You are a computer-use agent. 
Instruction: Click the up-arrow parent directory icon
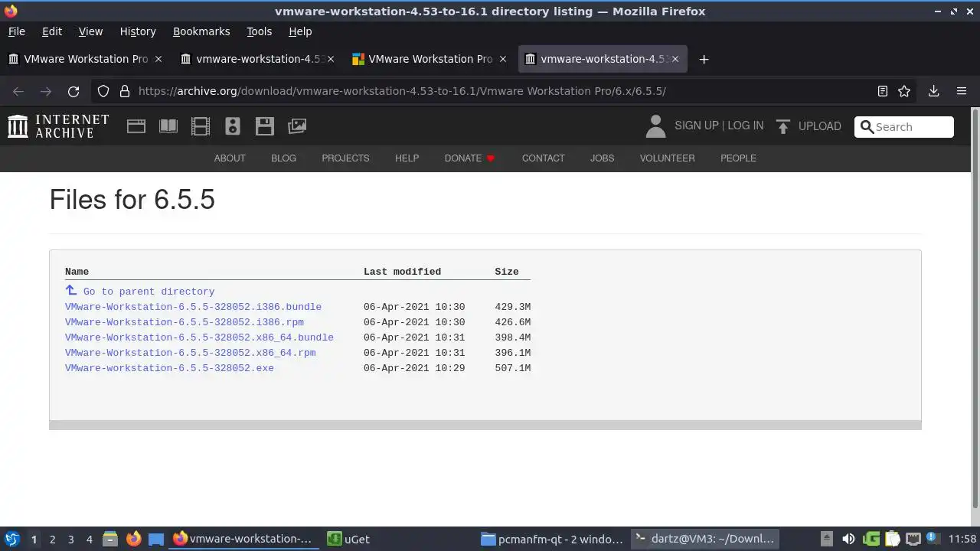[71, 290]
